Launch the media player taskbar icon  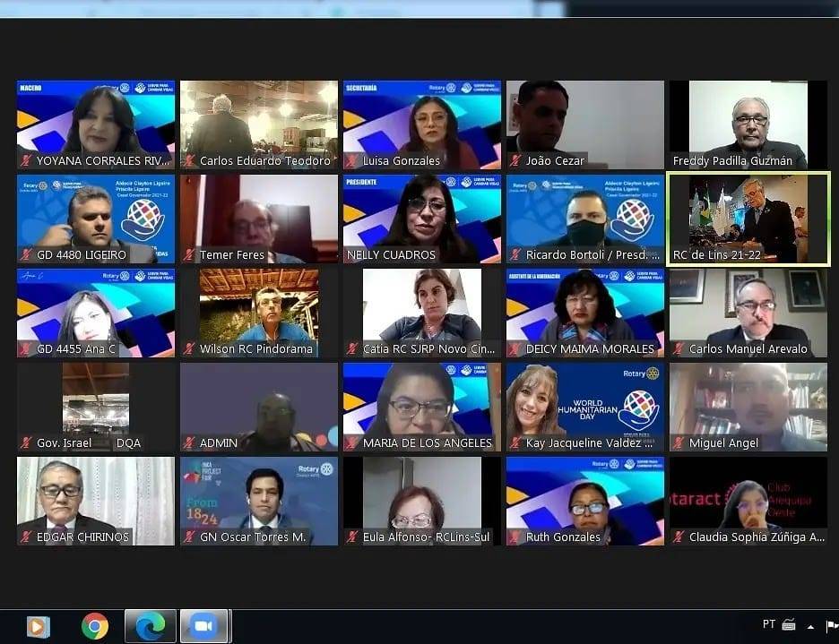pos(39,626)
